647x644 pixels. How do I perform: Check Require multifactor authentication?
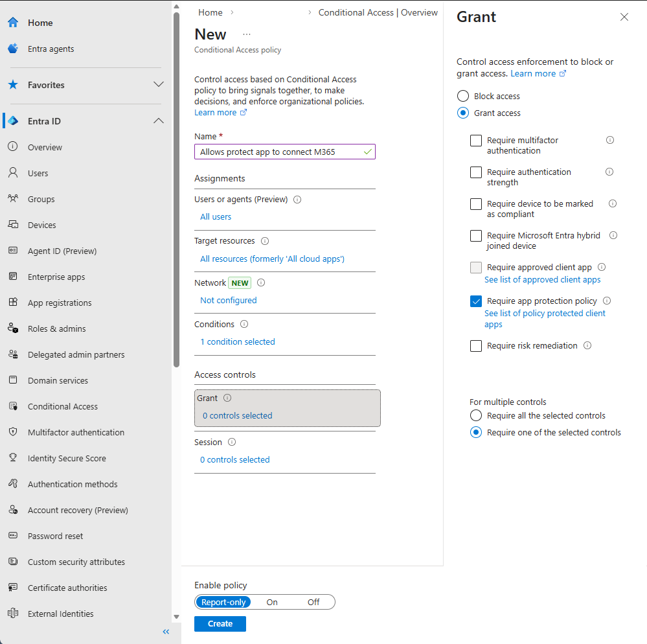(x=476, y=141)
